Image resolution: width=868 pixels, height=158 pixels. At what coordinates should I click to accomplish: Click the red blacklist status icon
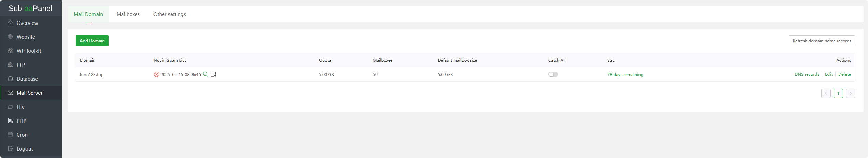pyautogui.click(x=157, y=74)
